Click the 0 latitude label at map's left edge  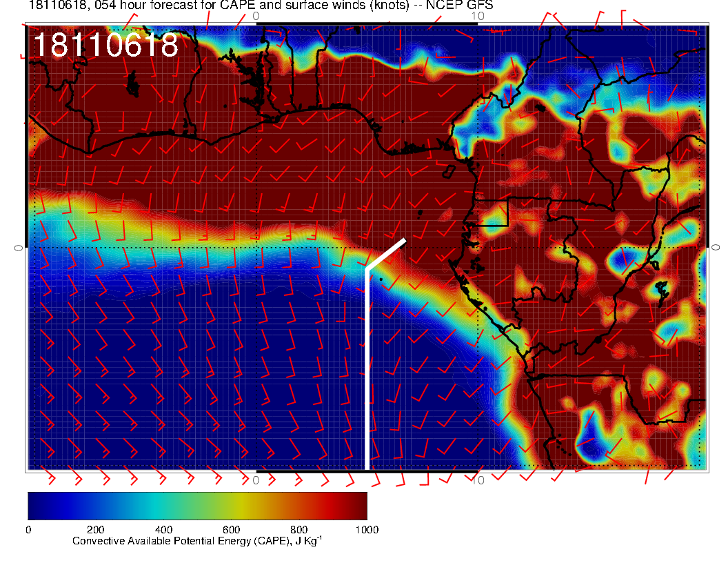click(19, 248)
